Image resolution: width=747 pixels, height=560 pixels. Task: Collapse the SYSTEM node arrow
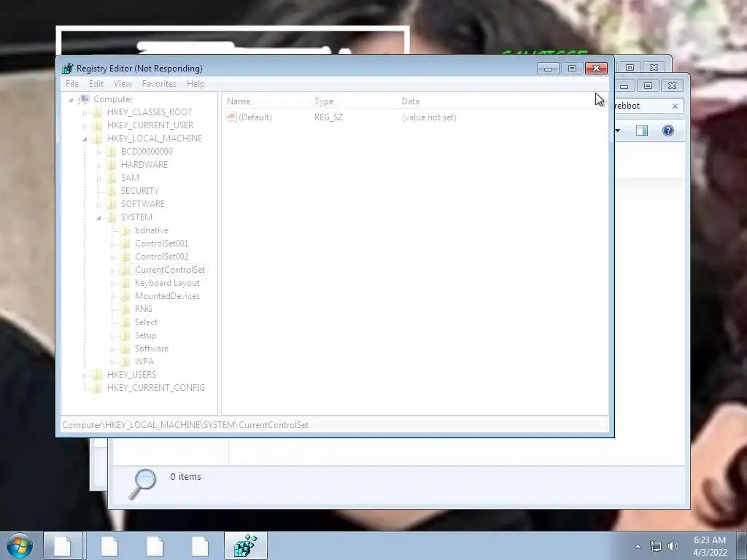coord(98,217)
